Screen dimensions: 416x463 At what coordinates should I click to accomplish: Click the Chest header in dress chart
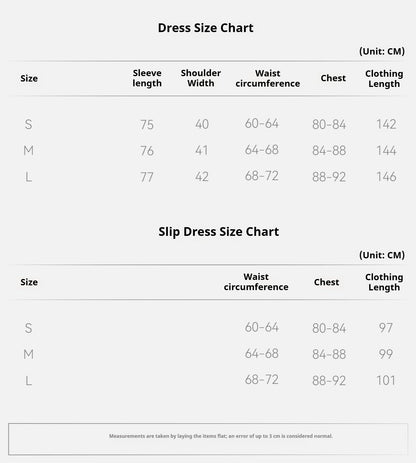(x=333, y=78)
